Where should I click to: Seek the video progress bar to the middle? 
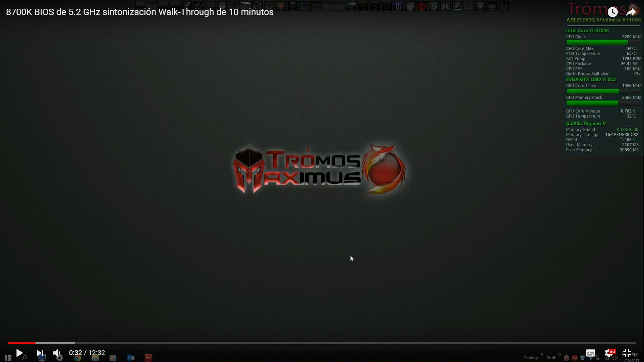pos(322,343)
